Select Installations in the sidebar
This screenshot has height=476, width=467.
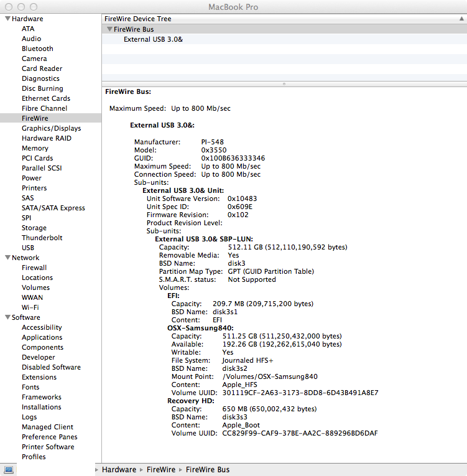tap(41, 407)
